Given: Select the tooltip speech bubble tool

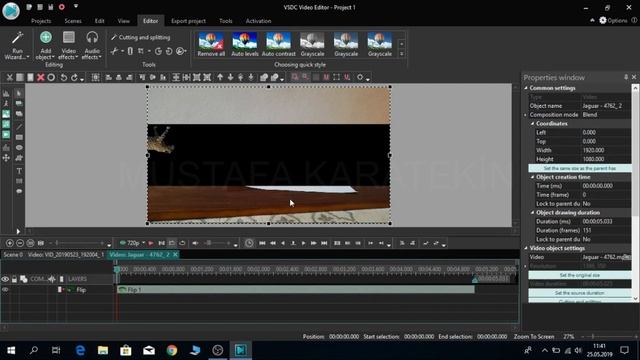Looking at the screenshot, I should click(19, 191).
